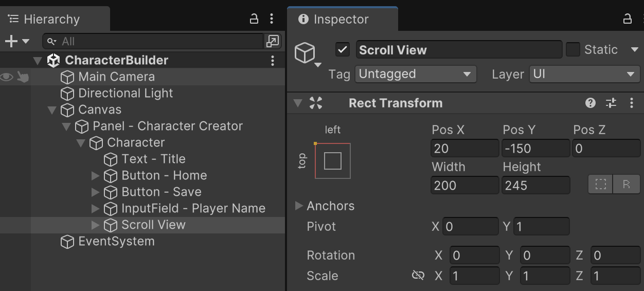Enable the Static checkbox

(573, 49)
